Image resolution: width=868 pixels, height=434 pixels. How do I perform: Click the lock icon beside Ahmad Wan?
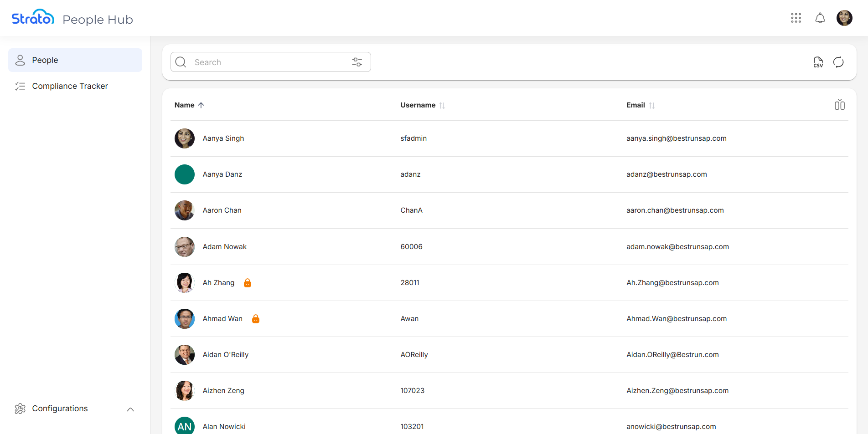point(256,319)
